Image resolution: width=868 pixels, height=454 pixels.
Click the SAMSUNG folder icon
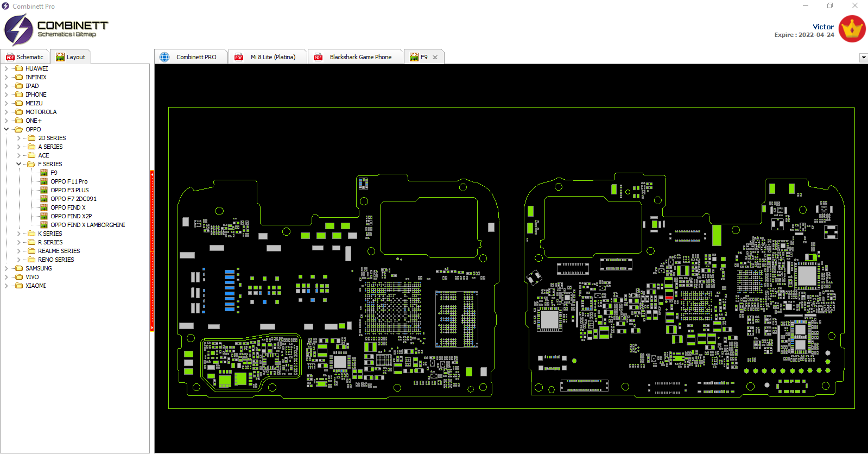[19, 268]
